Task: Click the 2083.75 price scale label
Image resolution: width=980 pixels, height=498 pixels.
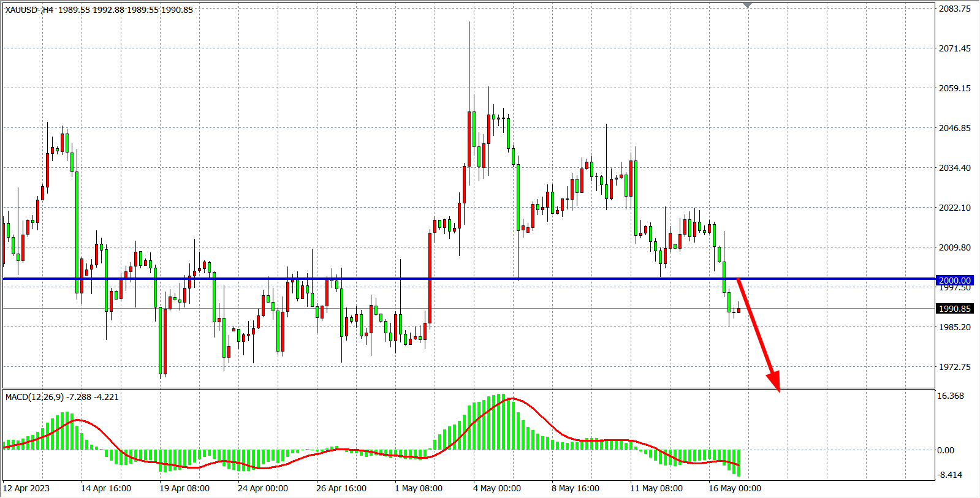Action: (954, 9)
